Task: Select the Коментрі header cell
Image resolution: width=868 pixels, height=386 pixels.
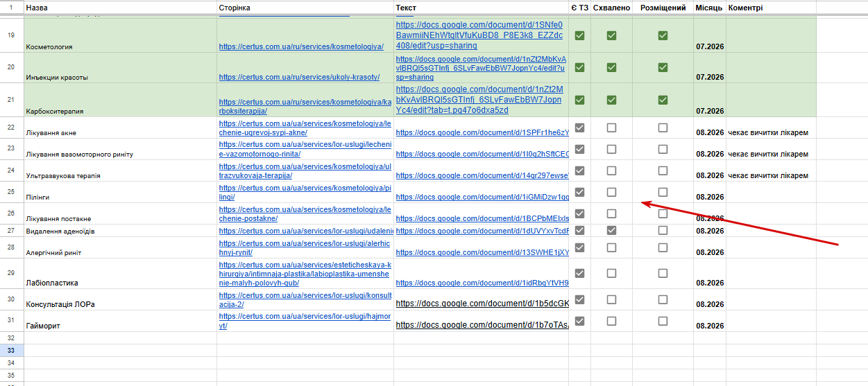Action: tap(771, 8)
